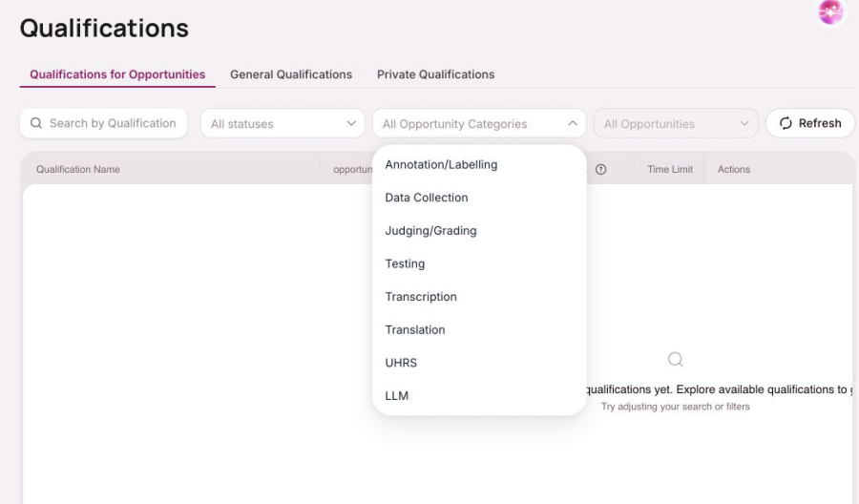Click the Qualifications page heading
Screen dimensions: 859x504
pos(104,28)
